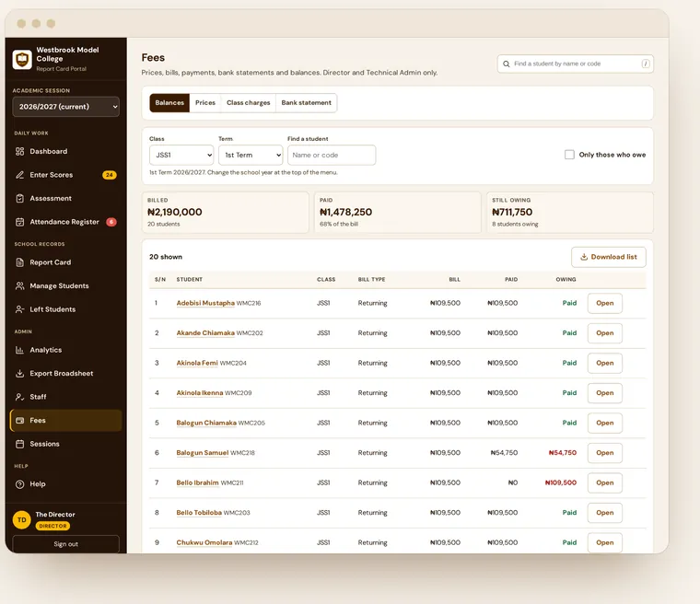Image resolution: width=700 pixels, height=604 pixels.
Task: Click the slash shortcut hint in search box
Action: click(x=646, y=64)
